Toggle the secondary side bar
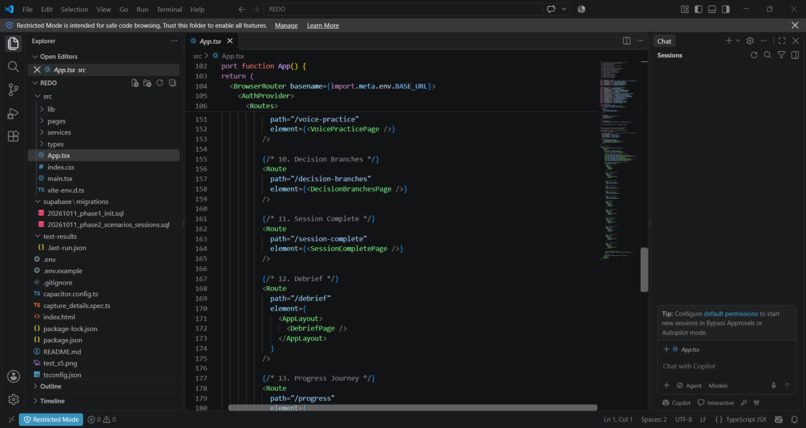The width and height of the screenshot is (806, 428). (x=725, y=9)
